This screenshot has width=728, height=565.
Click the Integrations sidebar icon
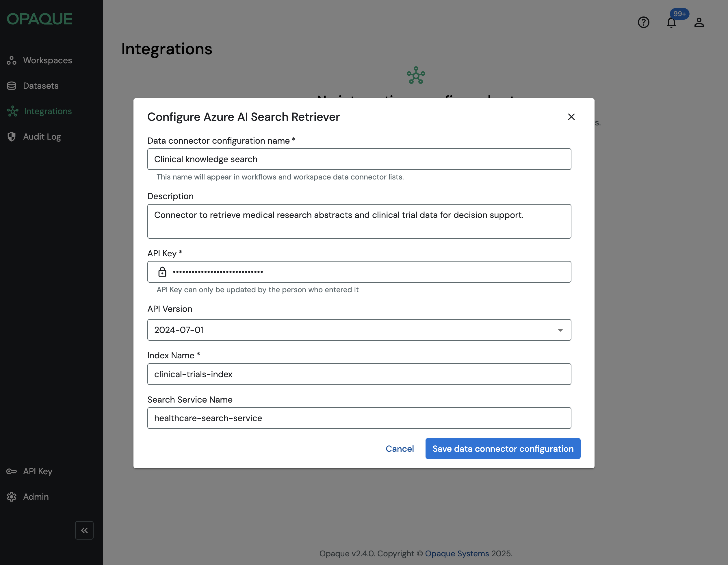[x=13, y=111]
